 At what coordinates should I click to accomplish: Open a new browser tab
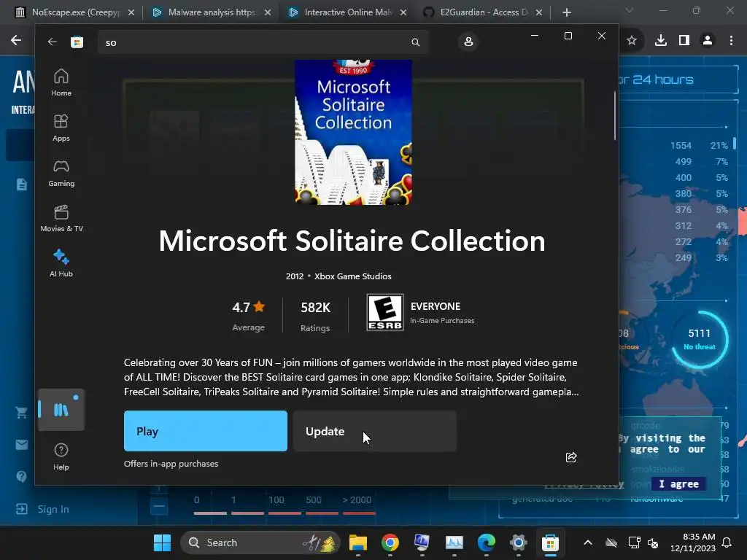pyautogui.click(x=566, y=12)
